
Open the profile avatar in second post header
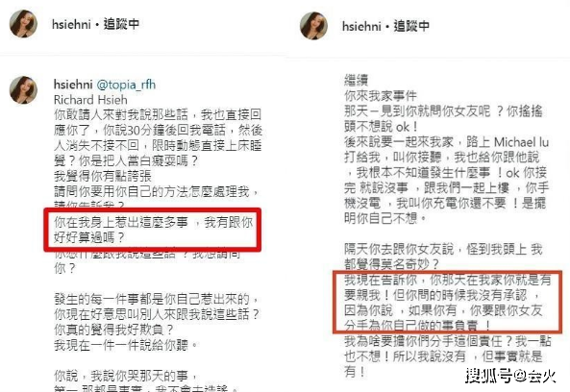(313, 26)
